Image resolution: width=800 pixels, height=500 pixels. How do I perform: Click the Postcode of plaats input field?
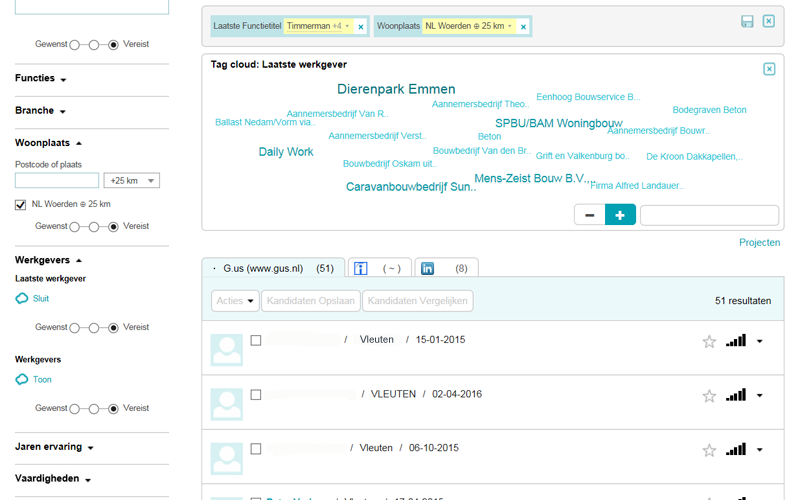[57, 181]
